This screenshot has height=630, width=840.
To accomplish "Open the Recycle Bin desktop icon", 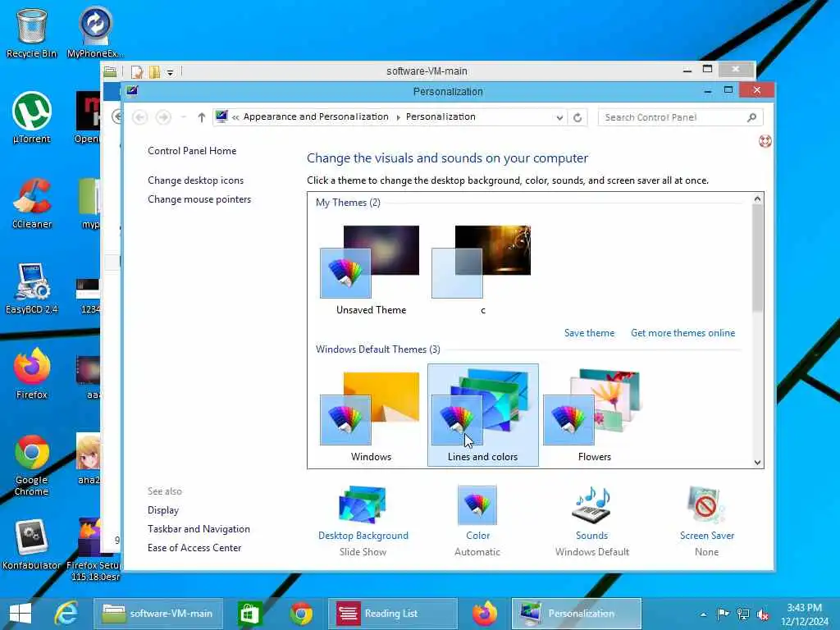I will click(x=32, y=32).
